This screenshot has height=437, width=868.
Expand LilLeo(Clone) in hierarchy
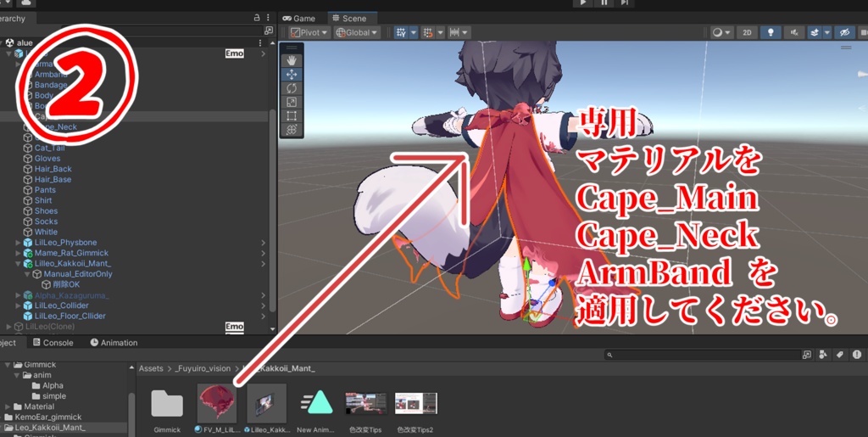coord(9,327)
